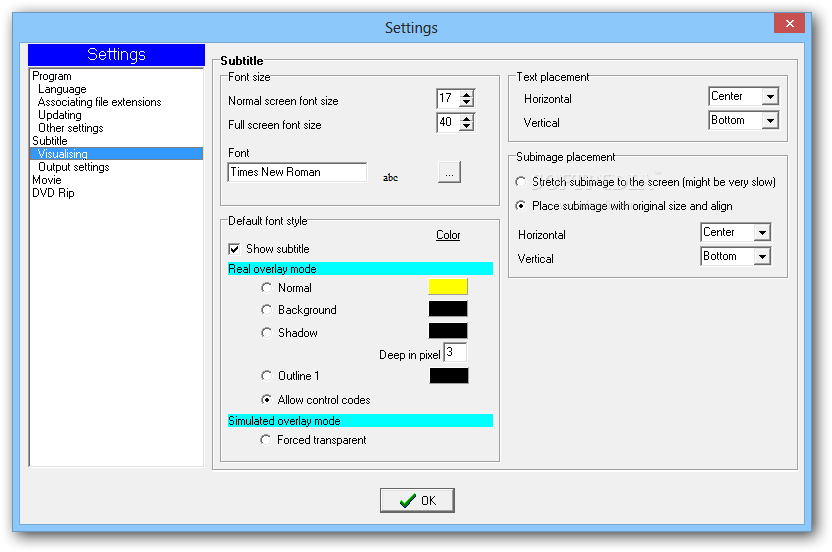Viewport: 832px width, 552px height.
Task: Toggle the Show subtitle checkbox
Action: [x=234, y=249]
